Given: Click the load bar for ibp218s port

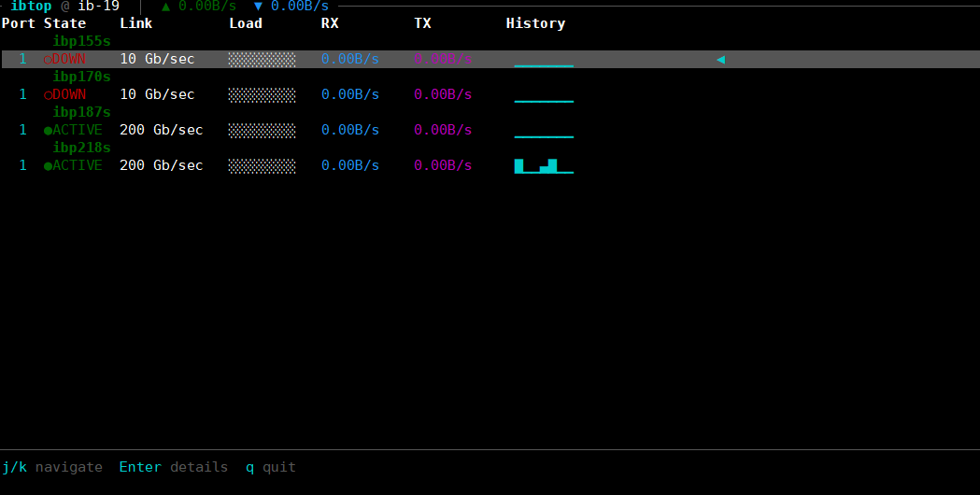Looking at the screenshot, I should click(x=262, y=166).
